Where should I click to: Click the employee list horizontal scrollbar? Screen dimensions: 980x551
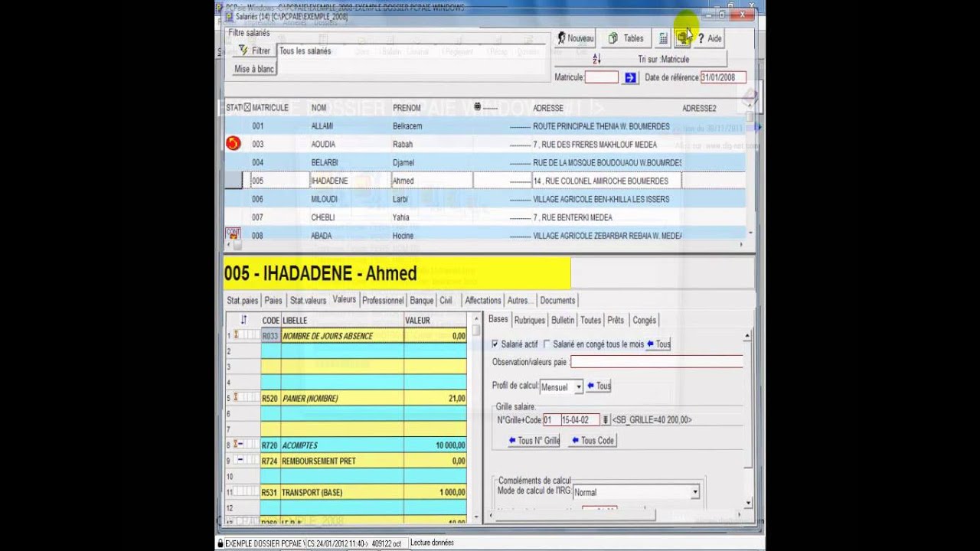pyautogui.click(x=485, y=245)
